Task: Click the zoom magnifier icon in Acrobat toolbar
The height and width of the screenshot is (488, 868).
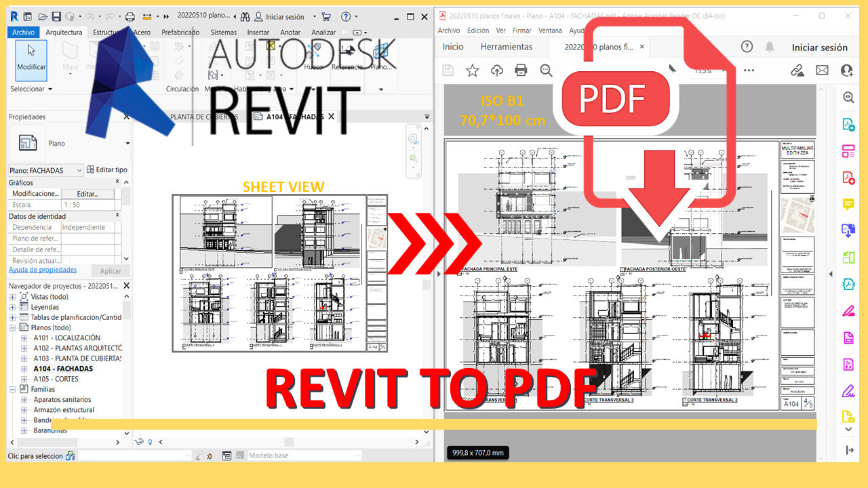Action: 546,70
